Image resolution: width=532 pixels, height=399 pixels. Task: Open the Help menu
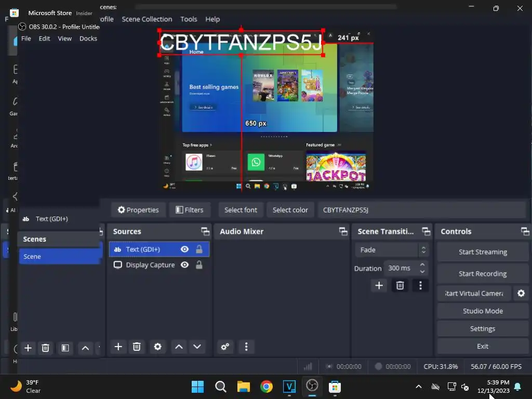(212, 19)
